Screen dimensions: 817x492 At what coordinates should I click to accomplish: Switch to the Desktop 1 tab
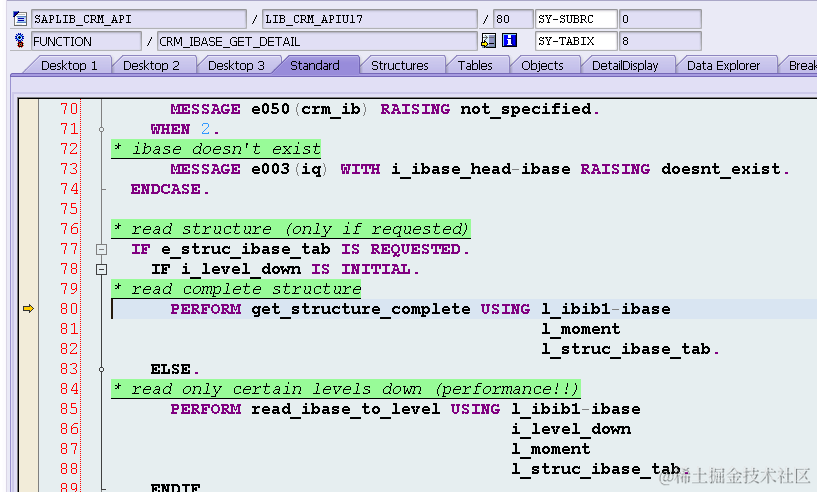pyautogui.click(x=69, y=65)
